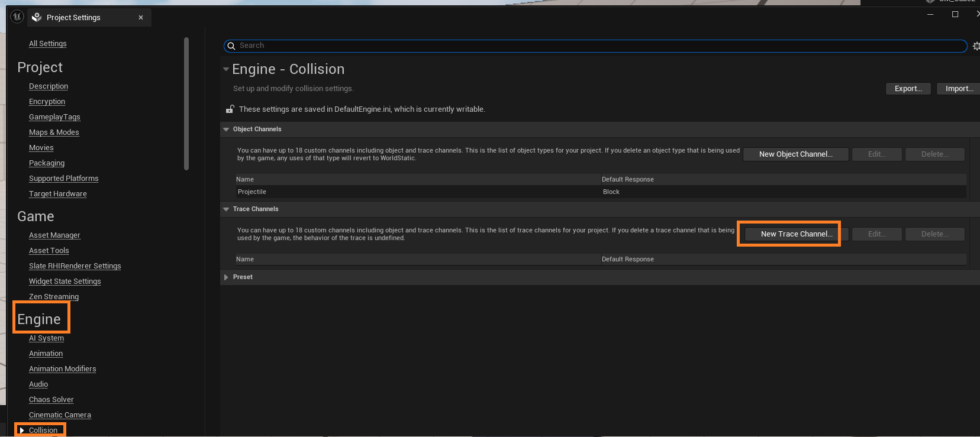This screenshot has height=437, width=980.
Task: Open All Settings link
Action: pos(47,44)
